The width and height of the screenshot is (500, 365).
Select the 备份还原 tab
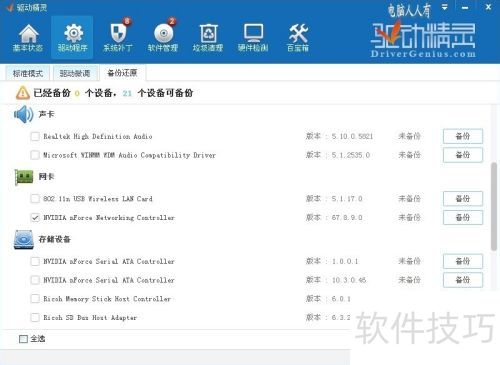122,73
